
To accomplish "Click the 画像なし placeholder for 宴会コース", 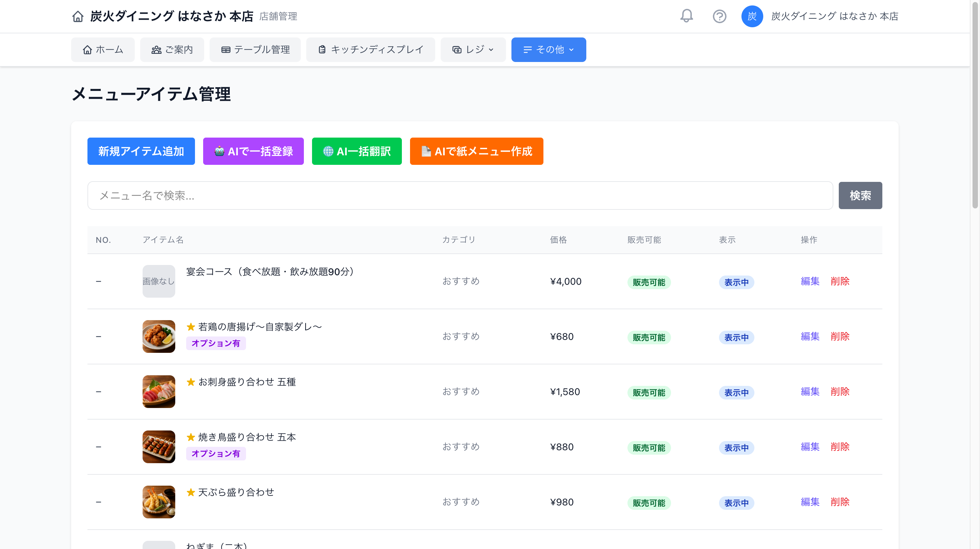I will (159, 281).
